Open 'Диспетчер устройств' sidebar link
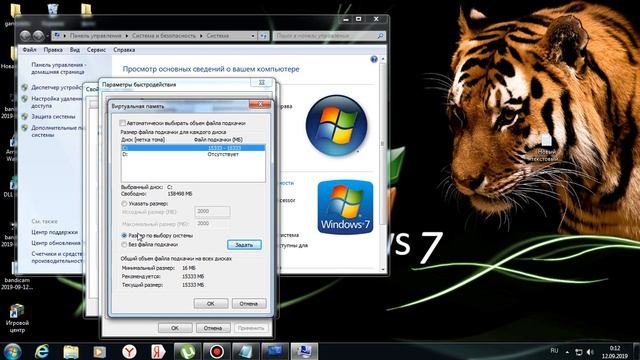Viewport: 640px width, 360px height. tap(57, 87)
